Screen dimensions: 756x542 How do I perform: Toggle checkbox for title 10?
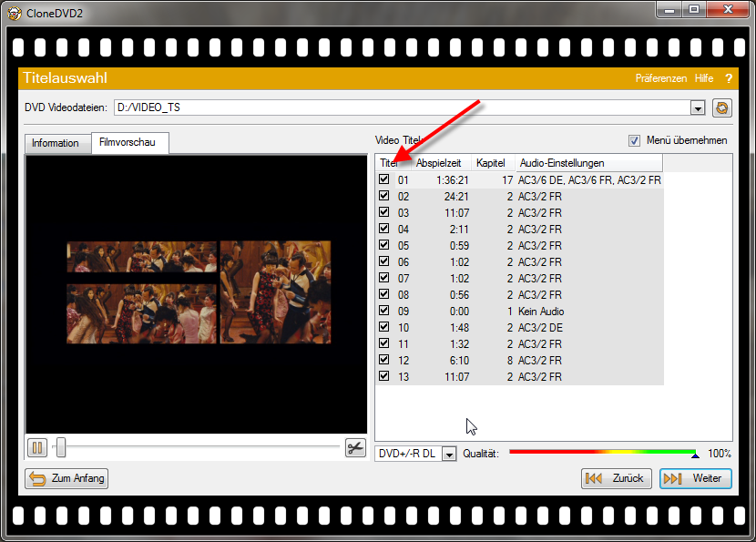coord(383,327)
